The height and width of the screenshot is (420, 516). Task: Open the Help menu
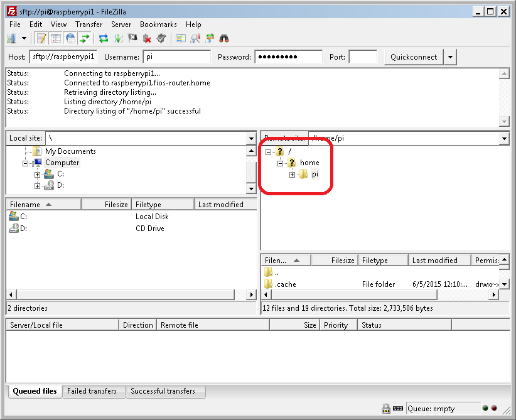point(193,24)
